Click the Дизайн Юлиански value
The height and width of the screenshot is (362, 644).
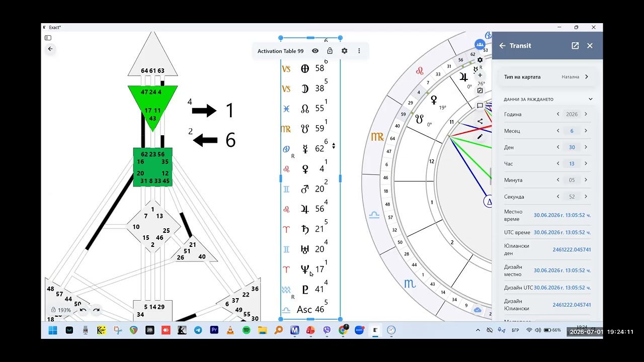(x=572, y=305)
